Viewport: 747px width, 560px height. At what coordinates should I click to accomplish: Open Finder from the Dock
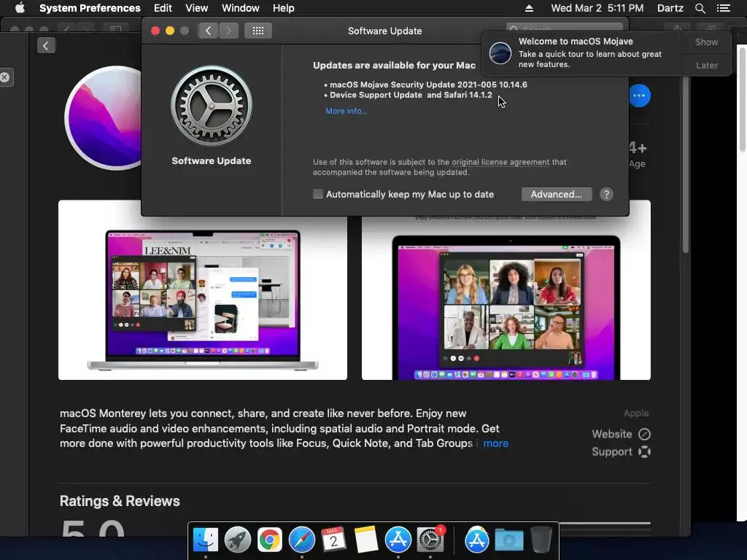coord(205,540)
